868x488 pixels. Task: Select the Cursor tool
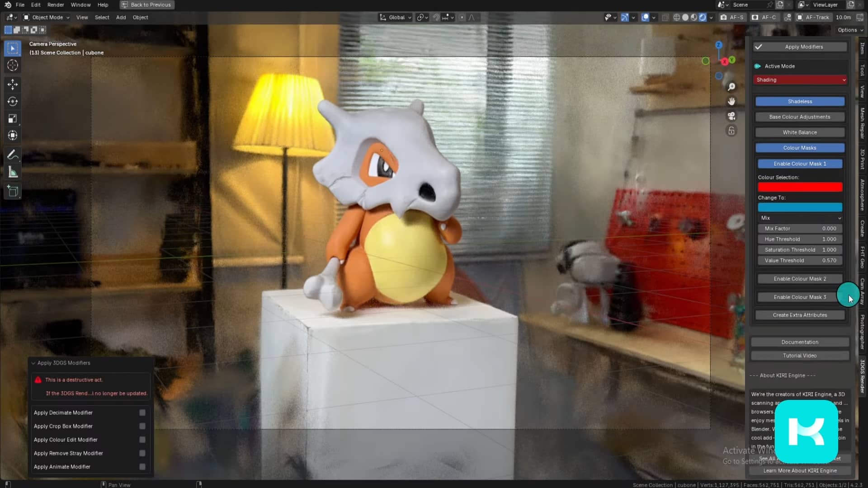click(x=12, y=65)
